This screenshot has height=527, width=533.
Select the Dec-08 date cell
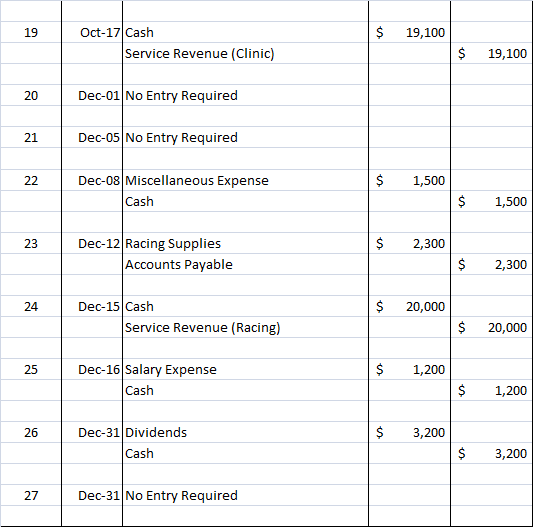[92, 180]
